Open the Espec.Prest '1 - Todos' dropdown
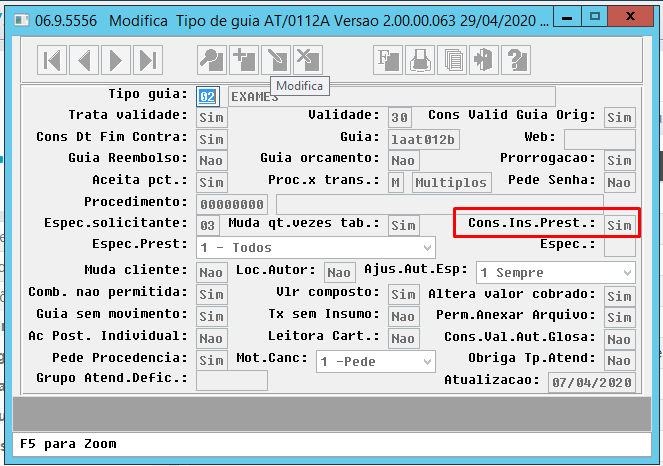Image resolution: width=663 pixels, height=466 pixels. 316,247
